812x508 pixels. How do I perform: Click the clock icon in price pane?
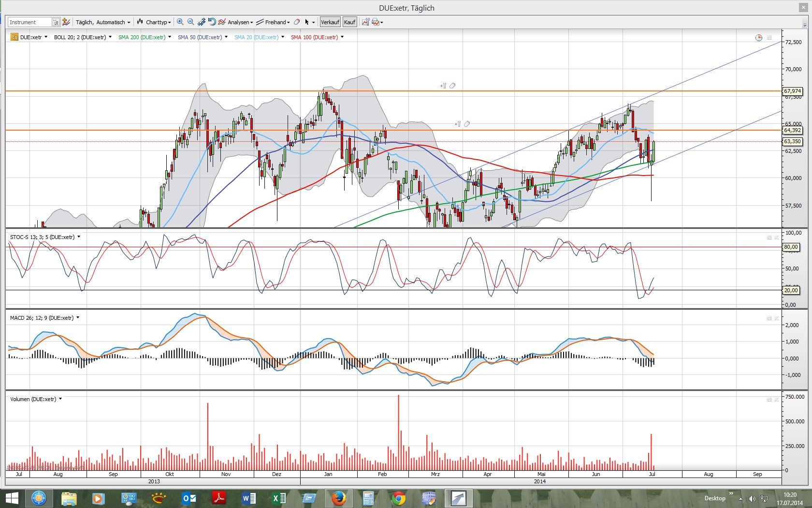(x=759, y=38)
